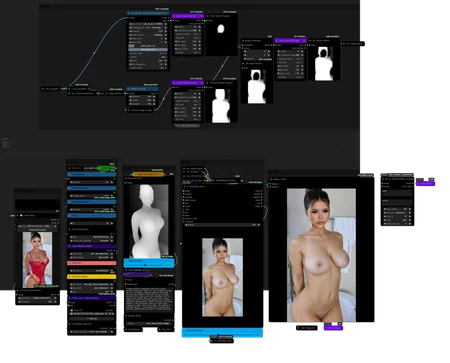Click the green rounded label above the loader column
450x363 pixels.
tap(106, 168)
